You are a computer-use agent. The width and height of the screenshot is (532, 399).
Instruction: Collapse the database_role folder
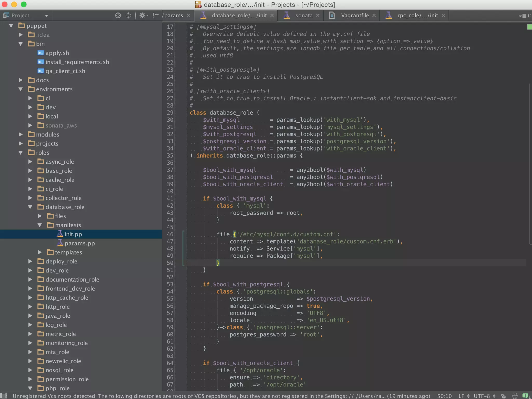tap(30, 207)
